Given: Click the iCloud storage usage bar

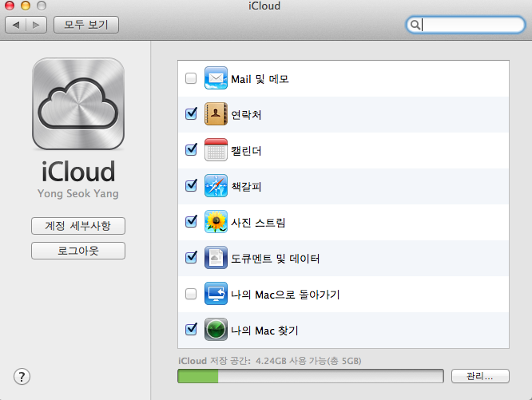Looking at the screenshot, I should tap(311, 376).
